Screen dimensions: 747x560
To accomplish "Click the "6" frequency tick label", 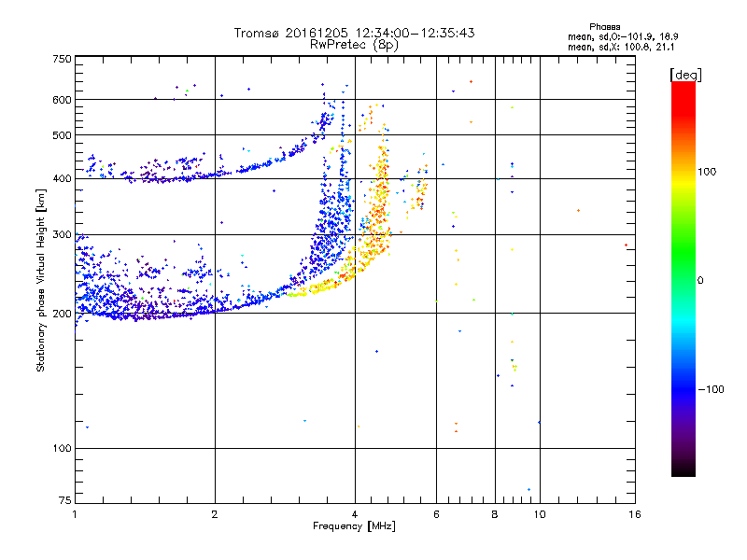I will pyautogui.click(x=436, y=514).
